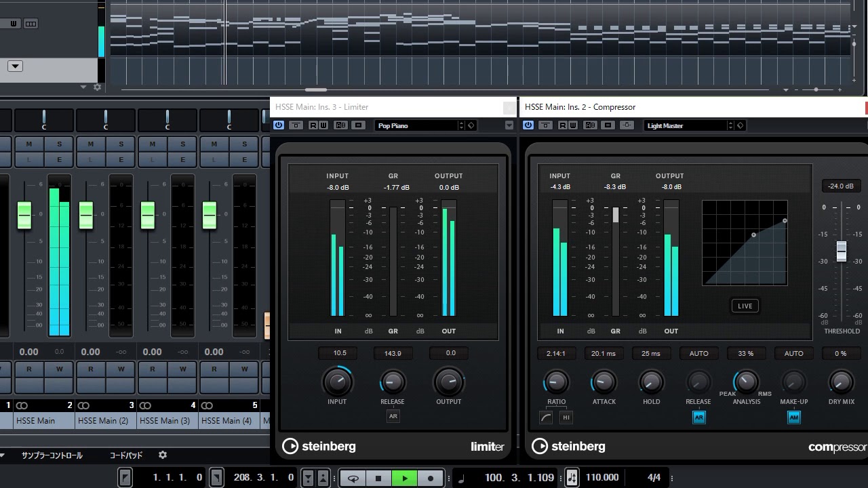Click the LIVE button in Compressor
Viewport: 868px width, 488px height.
(745, 306)
